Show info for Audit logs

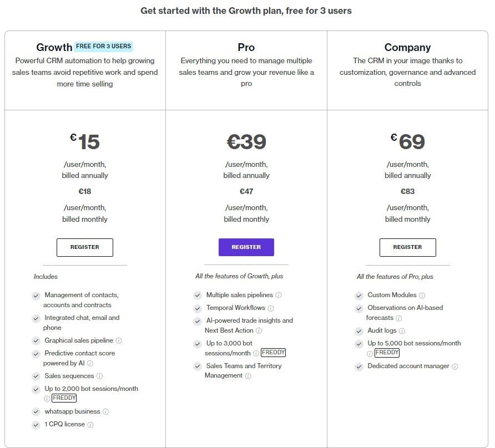pos(402,331)
